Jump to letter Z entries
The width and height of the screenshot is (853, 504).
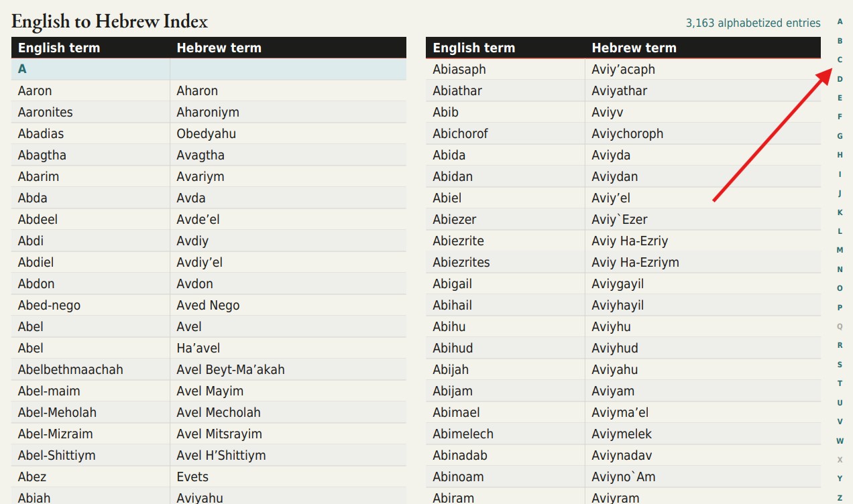840,498
